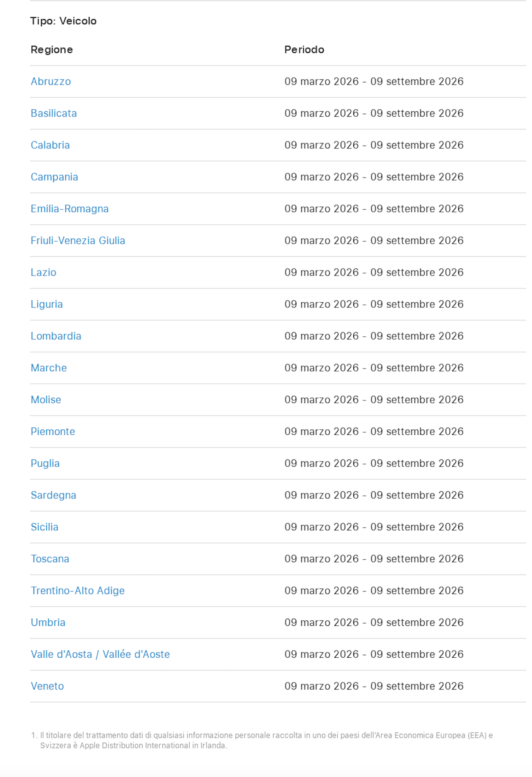Open the Sicilia link
Viewport: 532px width, 777px height.
click(x=45, y=527)
